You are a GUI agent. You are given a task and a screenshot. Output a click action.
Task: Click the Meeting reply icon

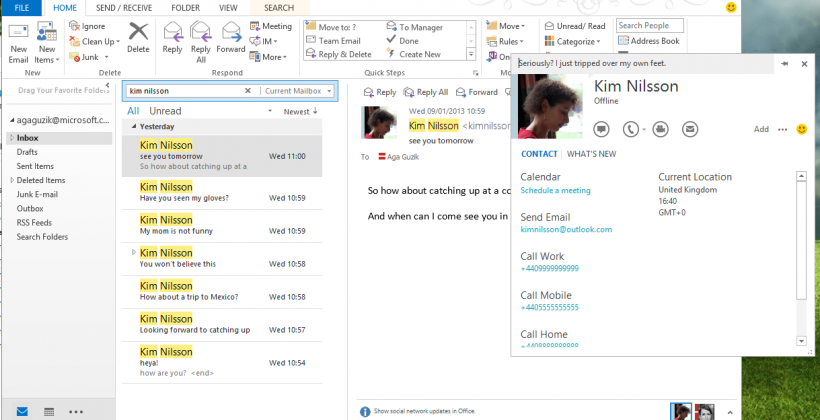(255, 26)
